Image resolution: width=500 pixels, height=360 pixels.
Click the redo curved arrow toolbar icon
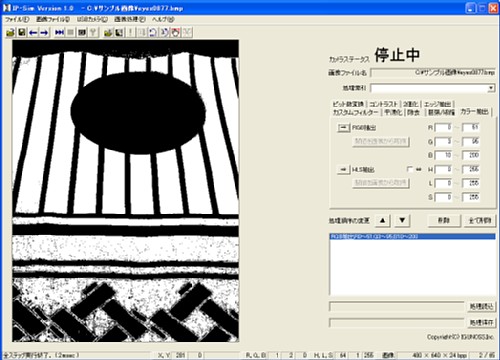pyautogui.click(x=164, y=32)
